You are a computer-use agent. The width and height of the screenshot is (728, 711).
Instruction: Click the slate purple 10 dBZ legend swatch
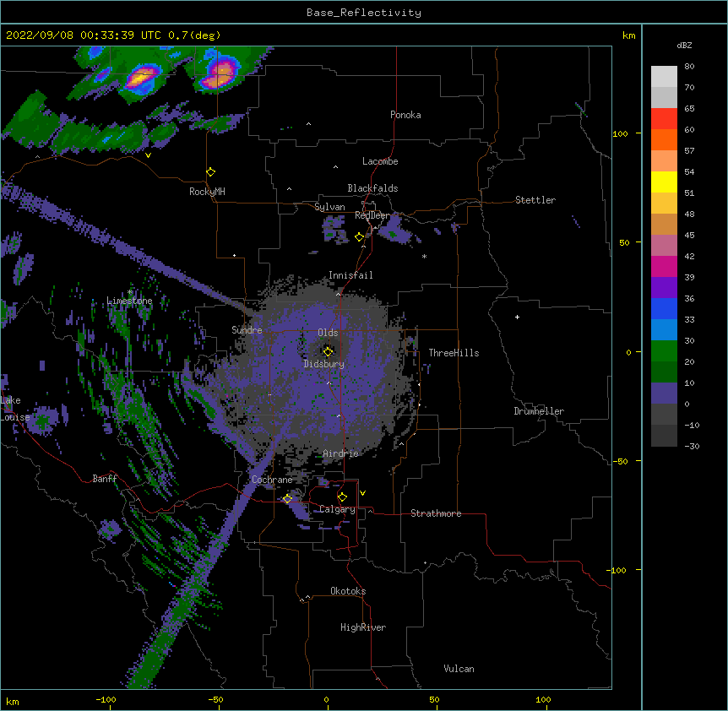tap(664, 393)
